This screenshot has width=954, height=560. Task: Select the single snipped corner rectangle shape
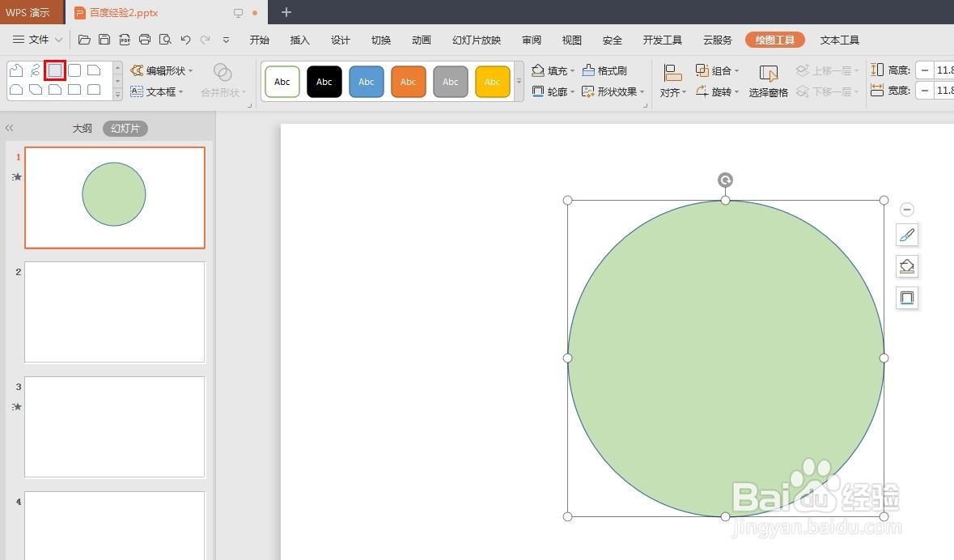click(x=94, y=70)
